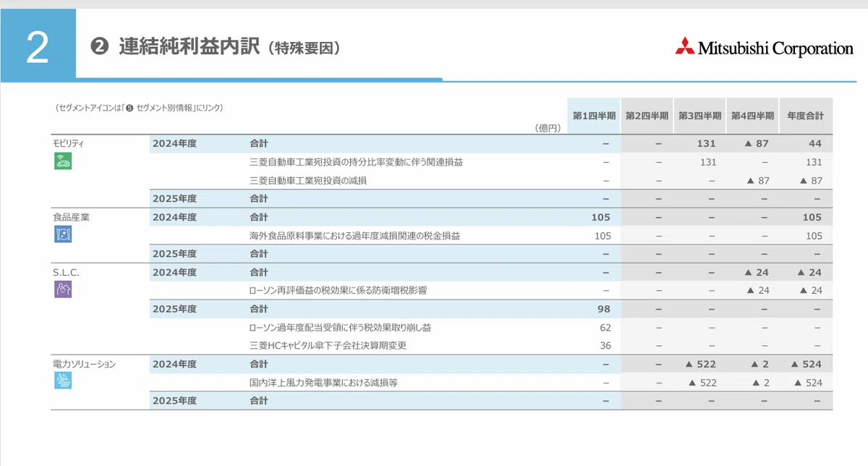Click the slide section number 2
Screen dimensions: 868x466
[x=38, y=48]
